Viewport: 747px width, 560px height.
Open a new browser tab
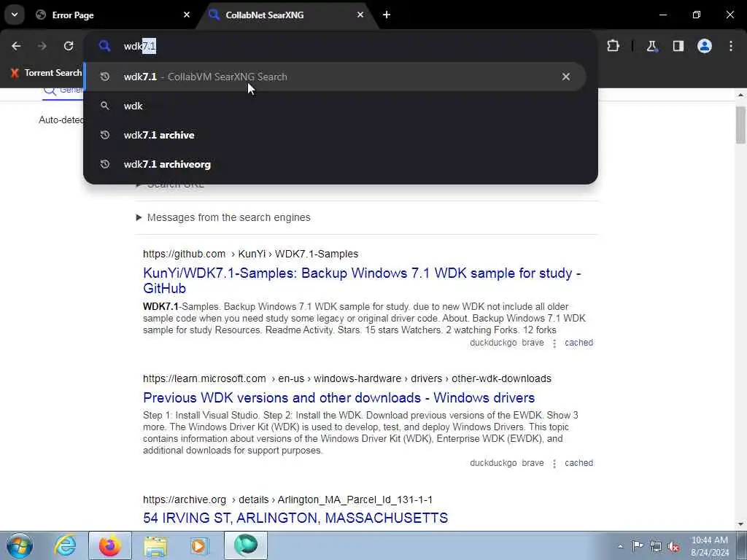[387, 15]
